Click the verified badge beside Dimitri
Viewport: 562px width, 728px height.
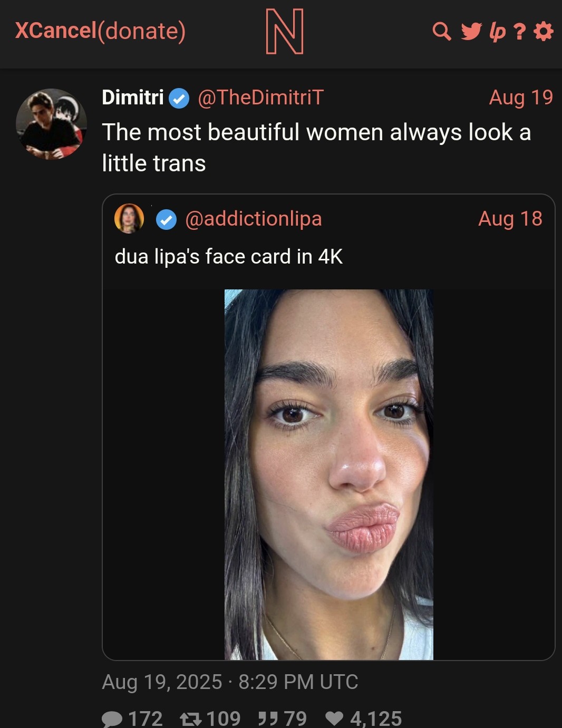(x=179, y=99)
